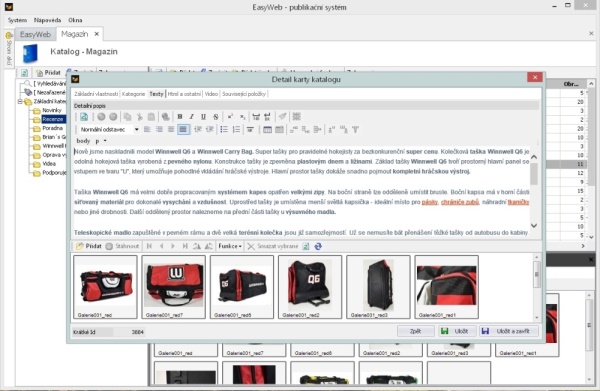Insert horizontal rule line

tap(250, 130)
